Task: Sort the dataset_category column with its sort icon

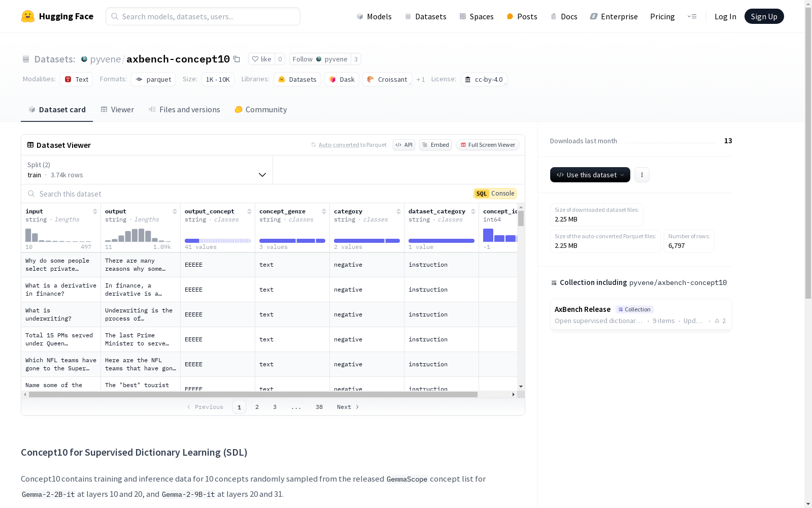Action: pyautogui.click(x=473, y=211)
